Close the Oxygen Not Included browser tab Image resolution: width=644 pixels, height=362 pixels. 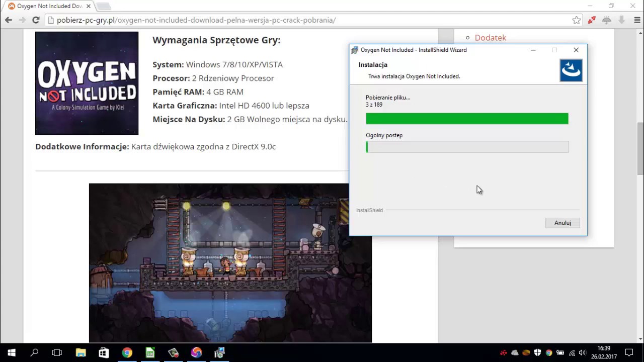(89, 6)
